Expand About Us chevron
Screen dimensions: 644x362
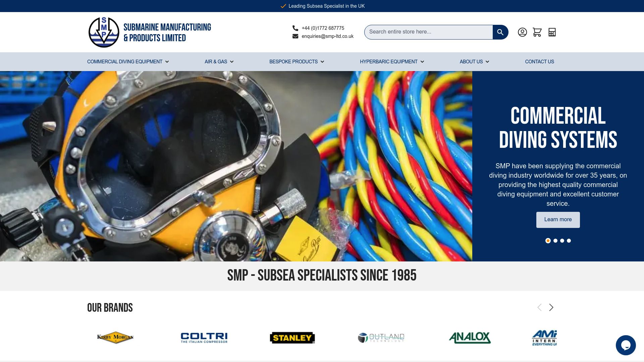click(x=487, y=62)
